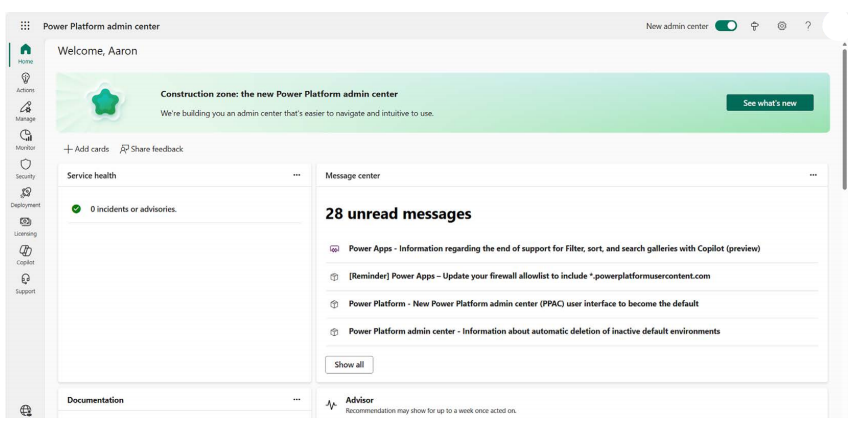Screen dimensions: 863x433
Task: Click the green star banner icon
Action: tap(105, 102)
